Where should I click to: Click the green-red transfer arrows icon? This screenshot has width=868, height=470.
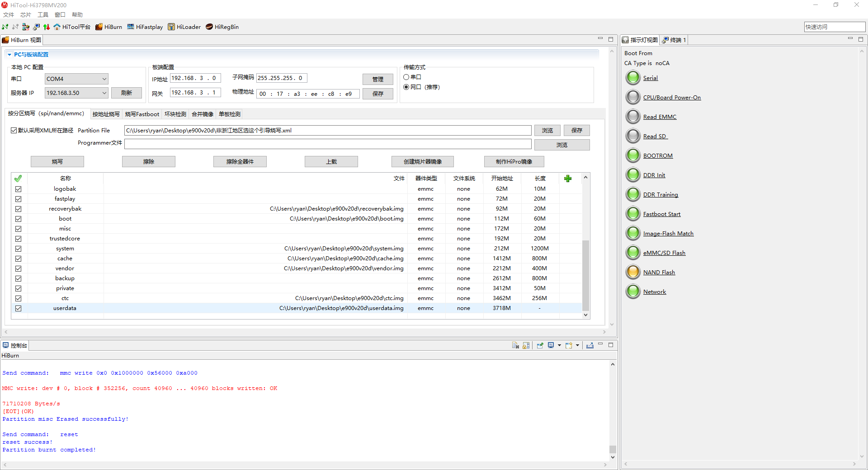47,27
